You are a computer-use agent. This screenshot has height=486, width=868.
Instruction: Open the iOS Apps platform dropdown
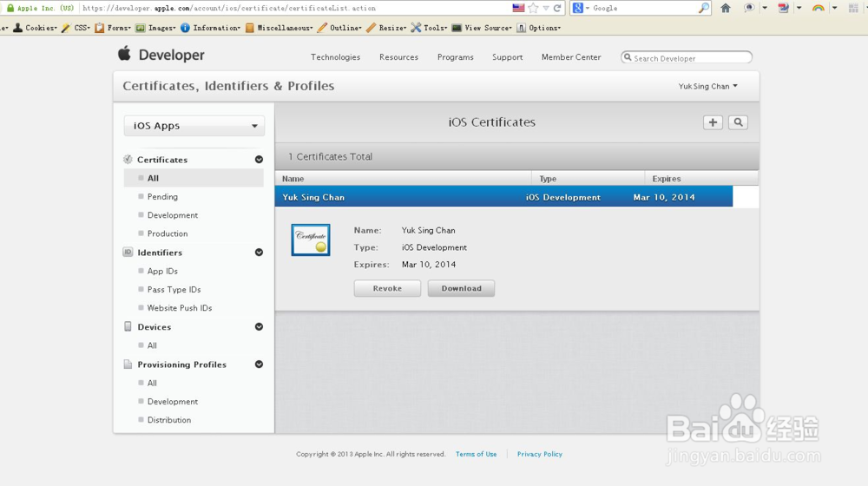tap(194, 126)
